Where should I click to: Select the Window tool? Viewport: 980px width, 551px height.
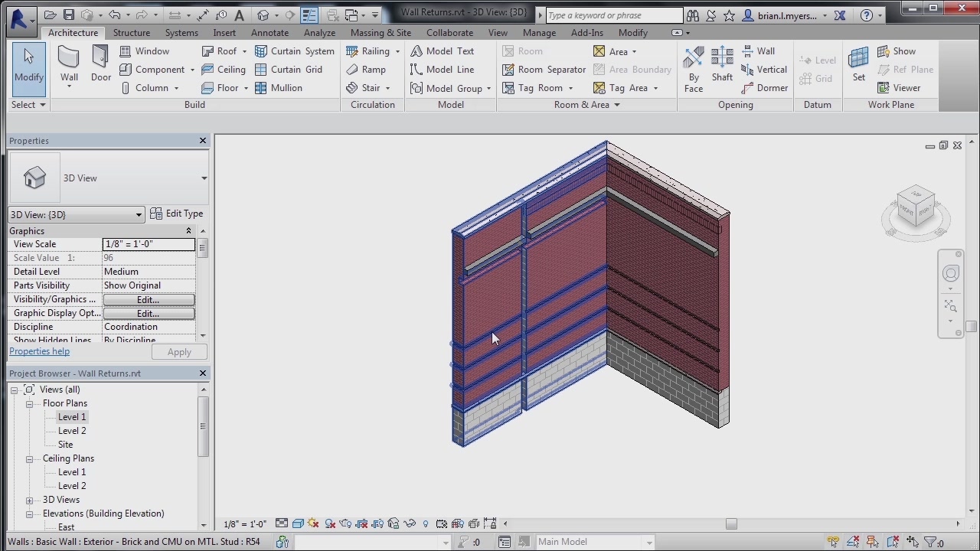pos(145,51)
